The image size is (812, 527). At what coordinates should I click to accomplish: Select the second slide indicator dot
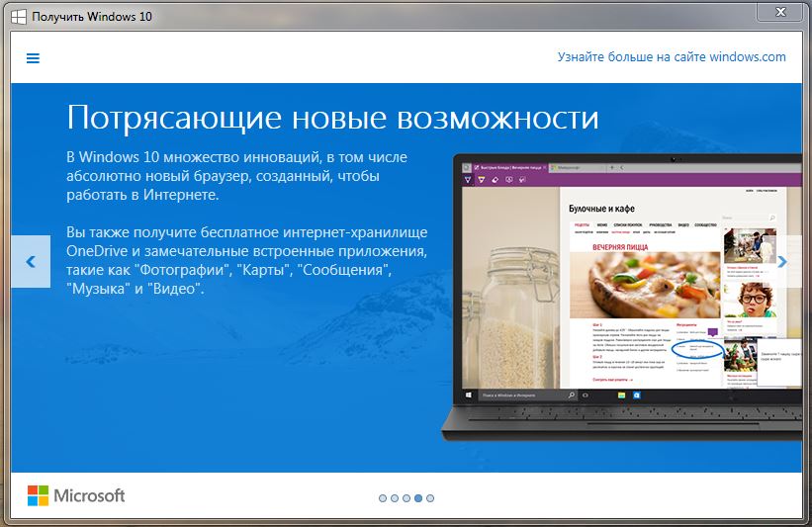point(395,498)
